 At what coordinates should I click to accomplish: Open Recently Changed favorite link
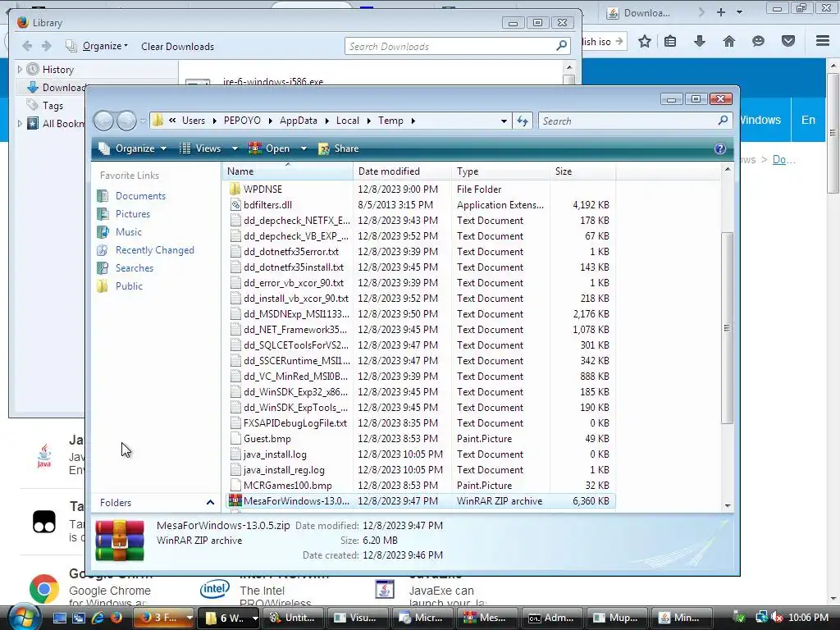(x=154, y=250)
